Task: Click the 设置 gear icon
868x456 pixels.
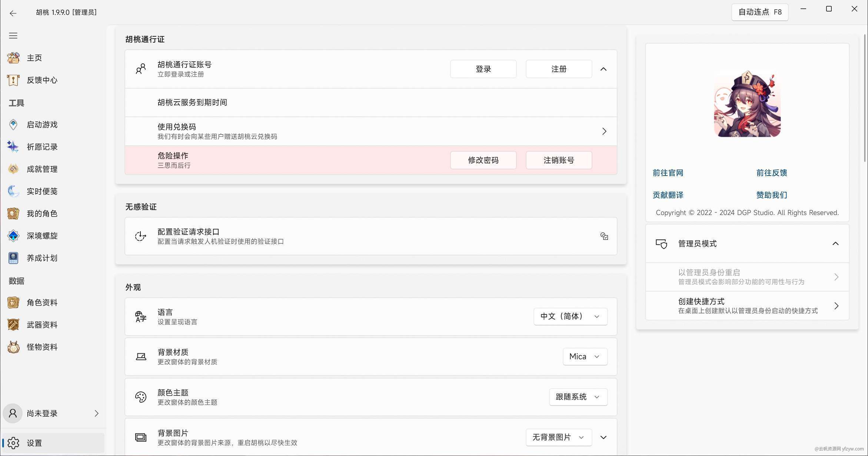Action: click(x=13, y=443)
